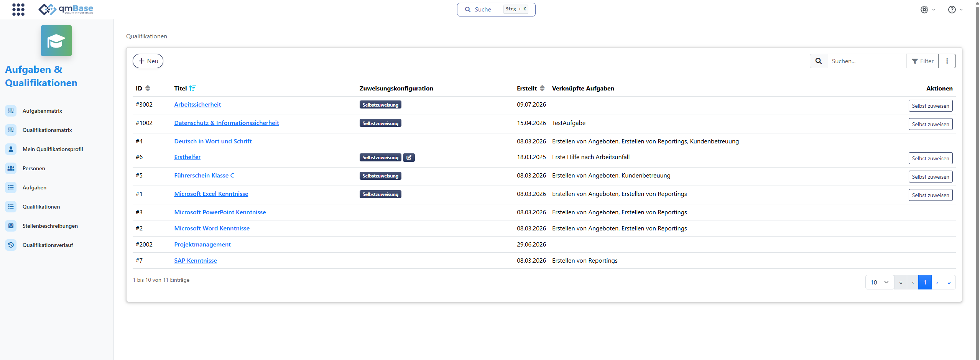Screen dimensions: 980x360
Task: Click the Qualifikationsmatrix sidebar icon
Action: pyautogui.click(x=11, y=130)
